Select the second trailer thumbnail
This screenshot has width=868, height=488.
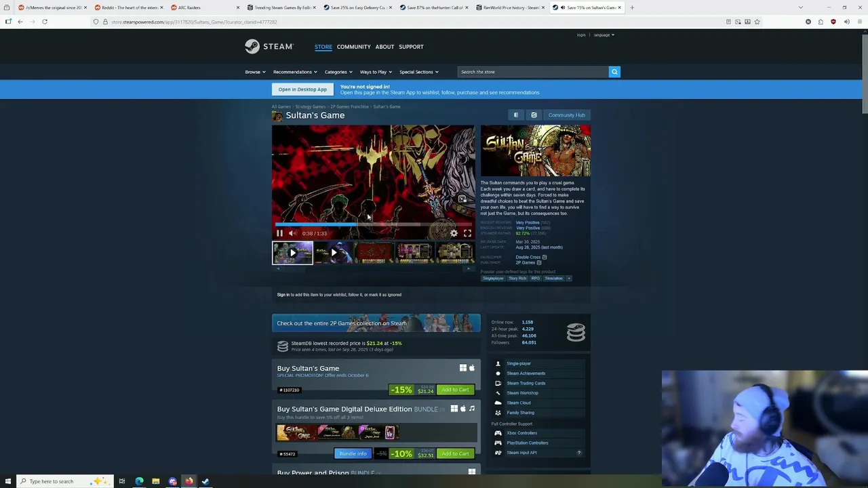point(333,253)
